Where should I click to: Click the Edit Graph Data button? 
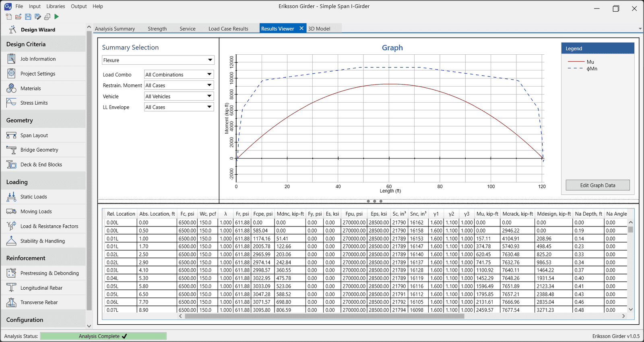click(597, 185)
